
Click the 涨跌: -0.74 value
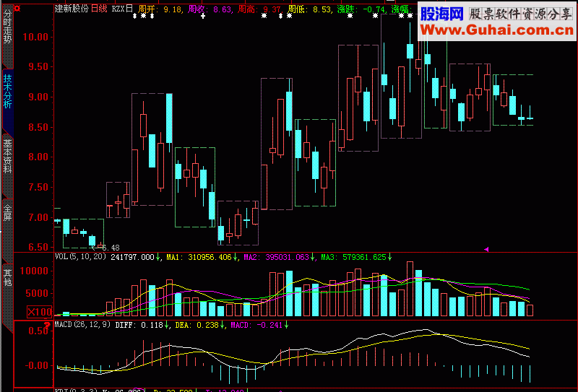(363, 9)
